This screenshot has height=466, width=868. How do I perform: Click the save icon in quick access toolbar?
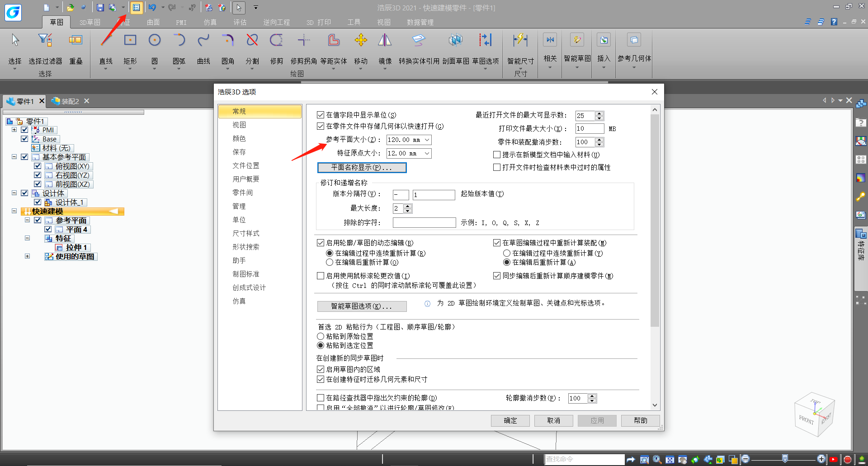(100, 7)
